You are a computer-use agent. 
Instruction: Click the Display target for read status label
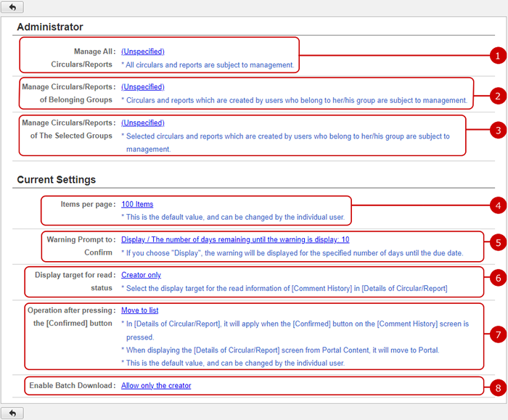(x=75, y=281)
